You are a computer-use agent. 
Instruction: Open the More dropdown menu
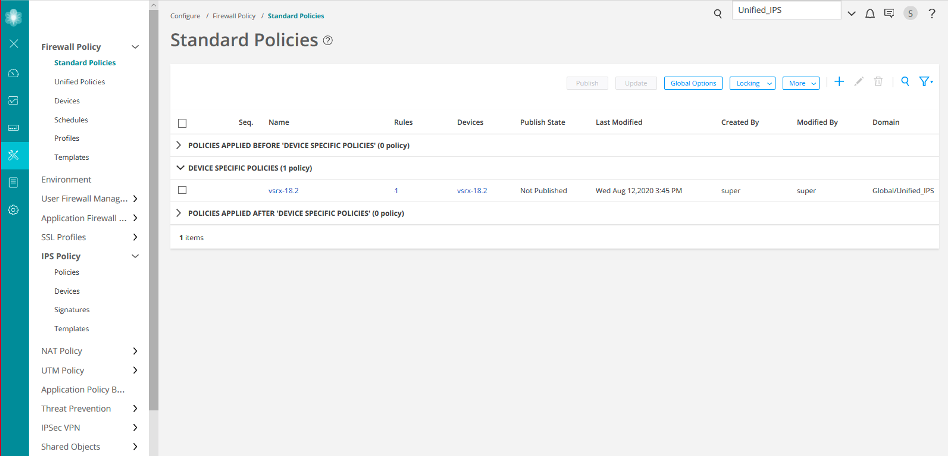click(801, 83)
